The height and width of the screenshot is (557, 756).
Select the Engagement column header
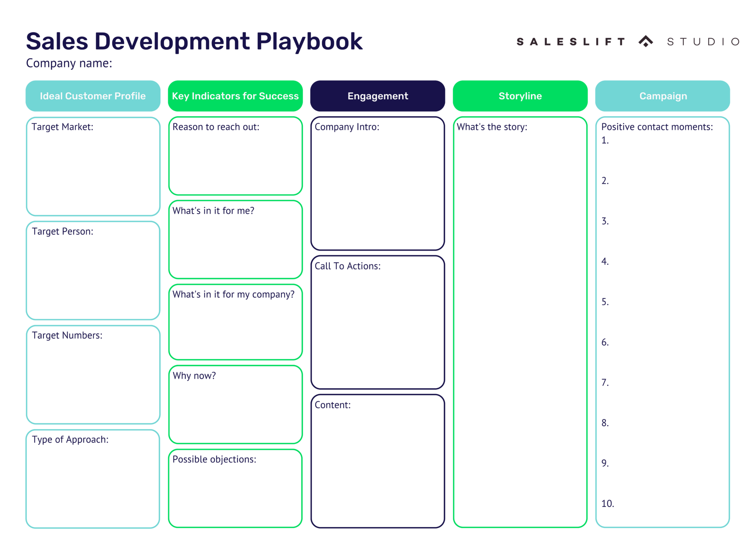377,96
